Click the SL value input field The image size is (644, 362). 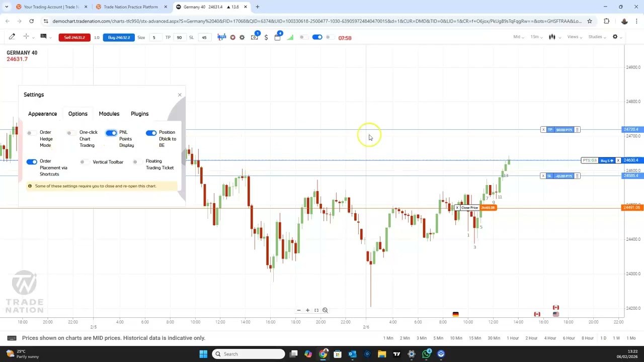pos(204,38)
